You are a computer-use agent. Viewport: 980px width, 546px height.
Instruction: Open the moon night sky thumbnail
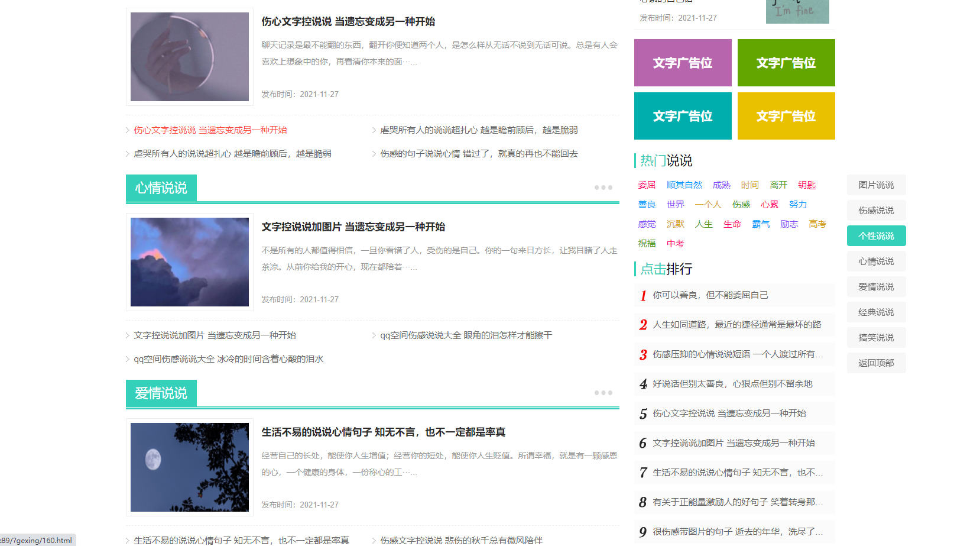pos(190,467)
